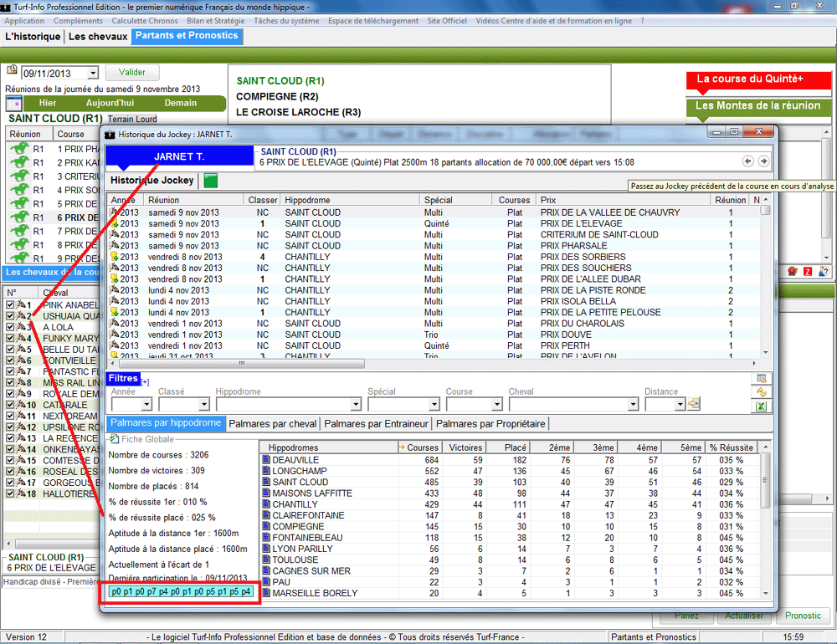
Task: Click the Hier button
Action: point(48,103)
